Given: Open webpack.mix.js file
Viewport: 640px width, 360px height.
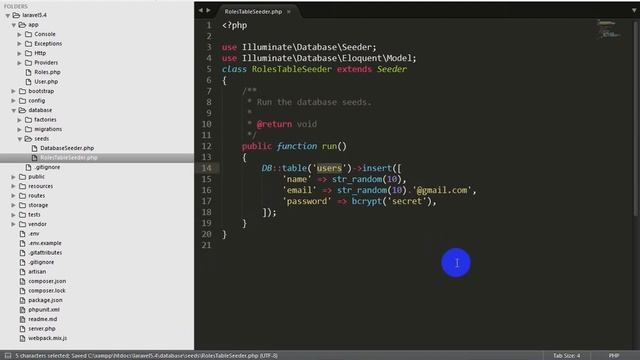Looking at the screenshot, I should (x=47, y=338).
